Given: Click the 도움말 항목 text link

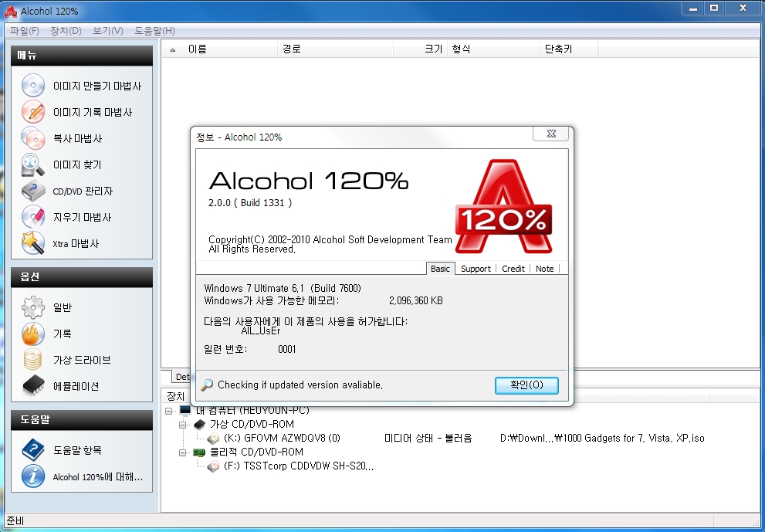Looking at the screenshot, I should (77, 450).
